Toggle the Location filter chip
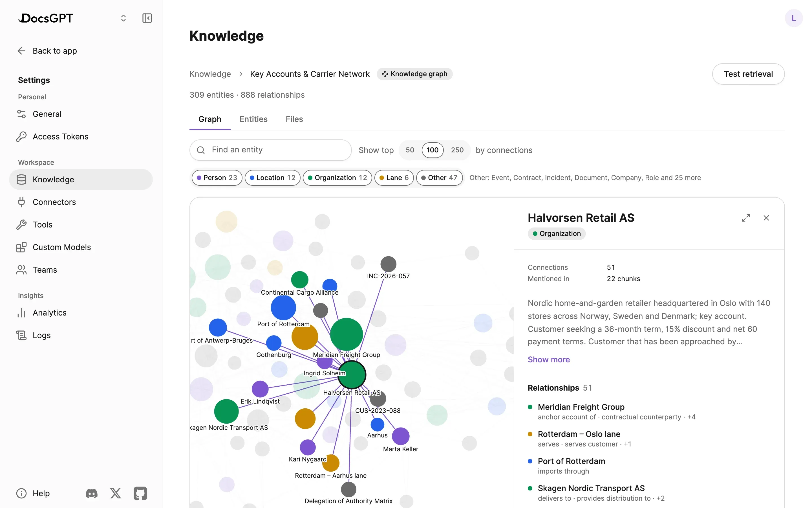812x508 pixels. tap(272, 178)
